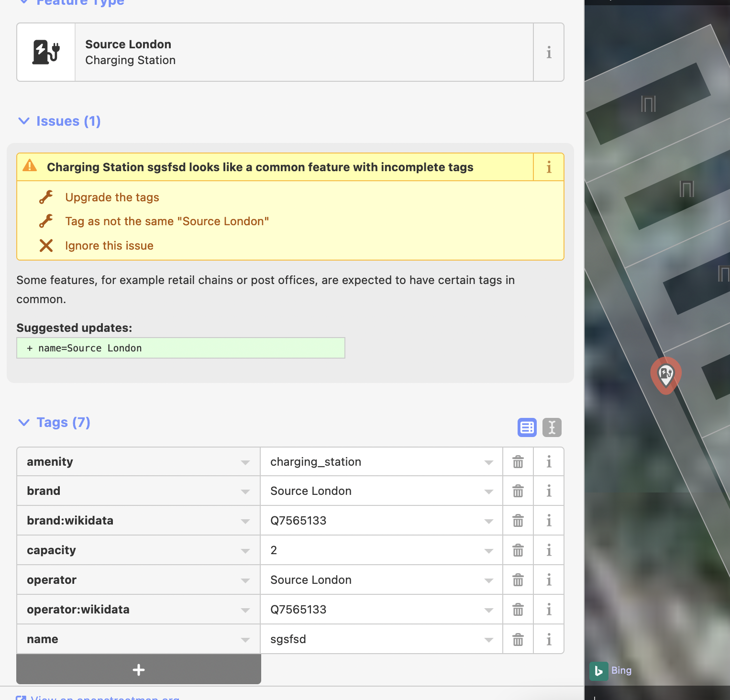Show info for the amenity tag
730x700 pixels.
548,461
